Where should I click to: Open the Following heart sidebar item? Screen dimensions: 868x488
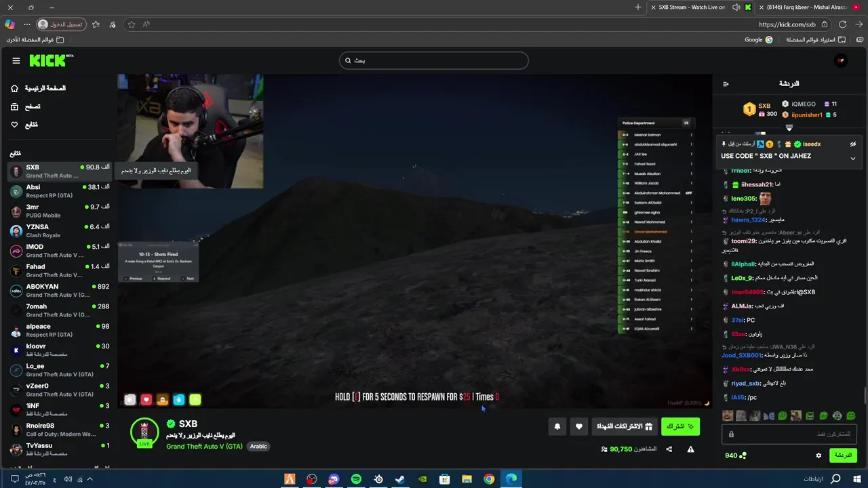click(24, 125)
